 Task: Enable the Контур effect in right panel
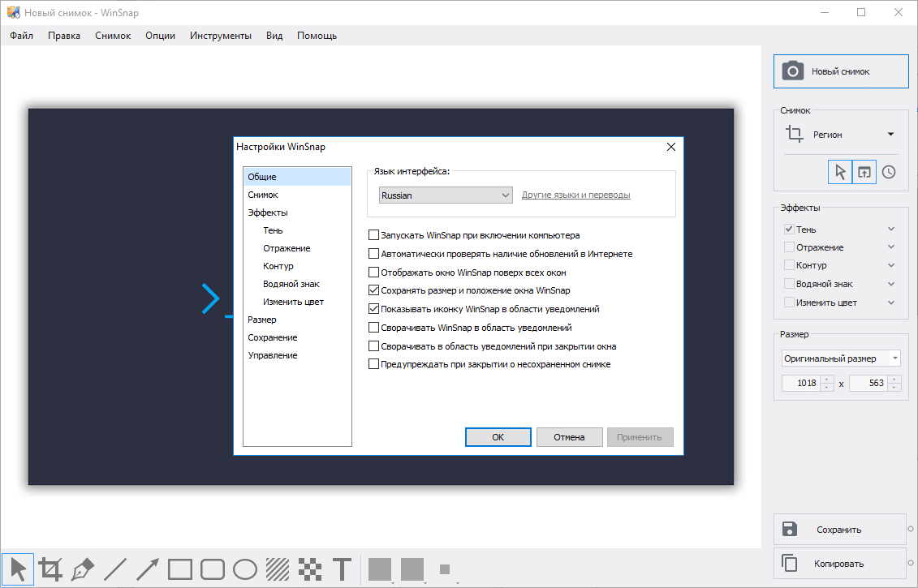pyautogui.click(x=789, y=265)
